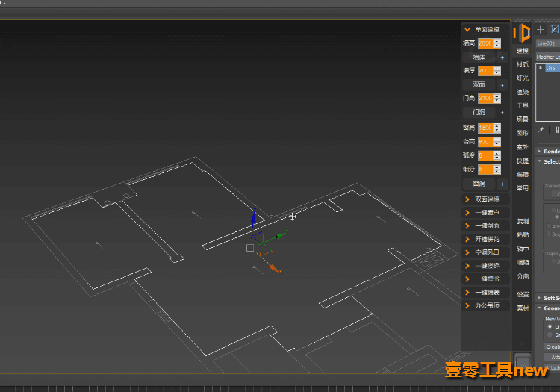Enable the Area Selection checkbox
The image size is (560, 392).
point(549,226)
